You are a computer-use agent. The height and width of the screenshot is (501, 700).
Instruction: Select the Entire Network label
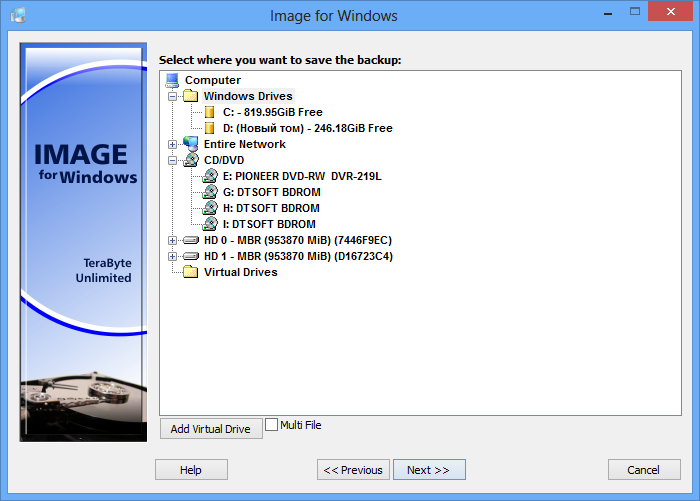click(245, 144)
